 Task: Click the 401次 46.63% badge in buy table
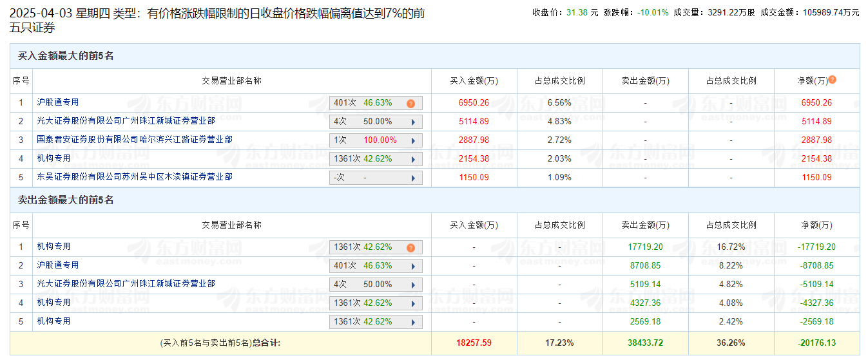click(376, 103)
